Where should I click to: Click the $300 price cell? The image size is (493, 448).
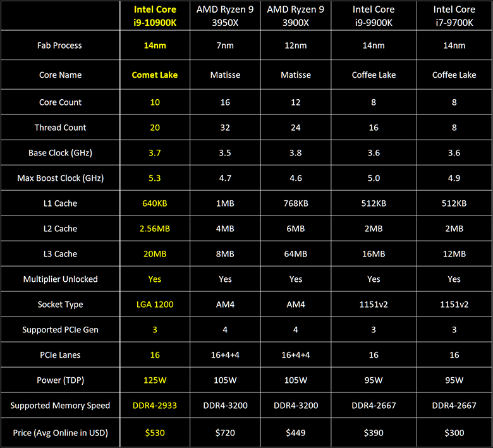[x=454, y=433]
